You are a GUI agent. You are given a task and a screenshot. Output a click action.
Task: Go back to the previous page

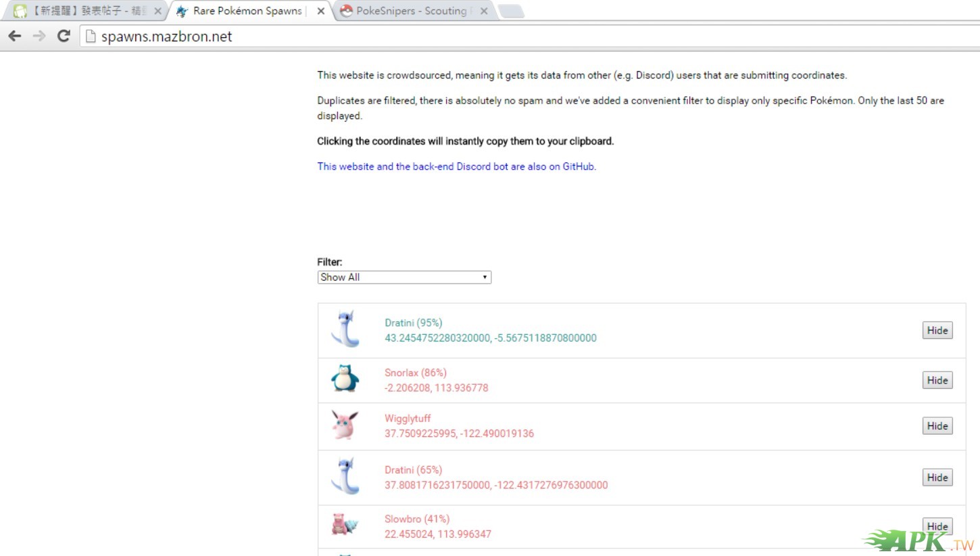15,36
